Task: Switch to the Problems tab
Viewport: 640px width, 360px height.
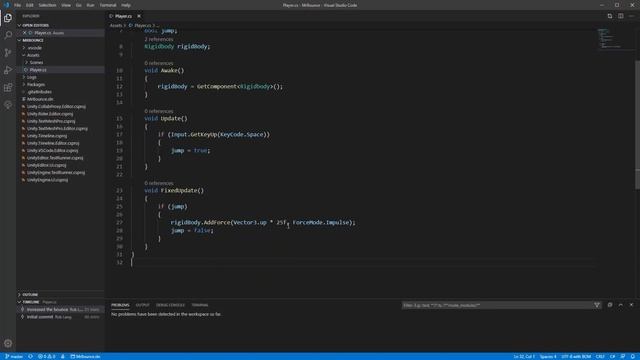Action: (x=120, y=305)
